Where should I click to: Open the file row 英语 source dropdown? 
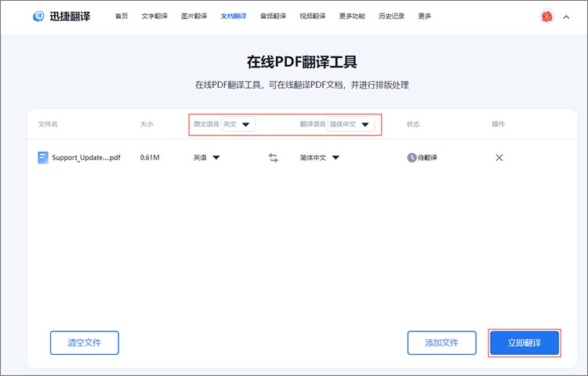click(x=206, y=158)
